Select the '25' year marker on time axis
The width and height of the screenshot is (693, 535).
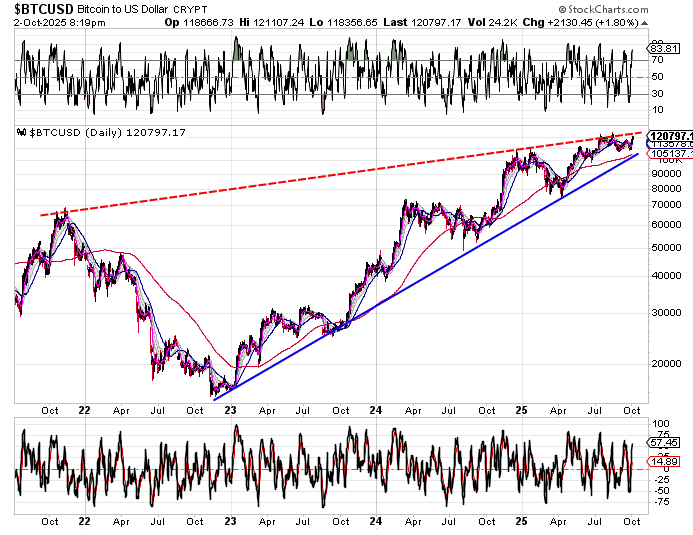pyautogui.click(x=520, y=409)
